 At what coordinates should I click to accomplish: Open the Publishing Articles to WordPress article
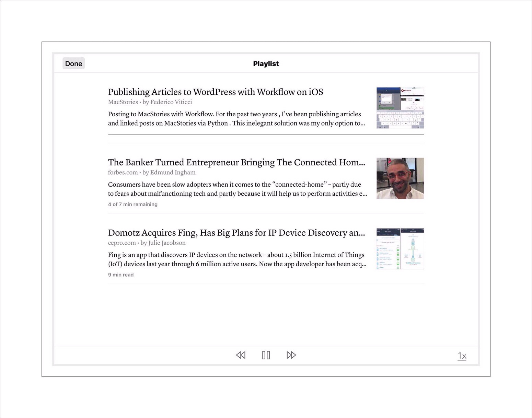pyautogui.click(x=215, y=92)
